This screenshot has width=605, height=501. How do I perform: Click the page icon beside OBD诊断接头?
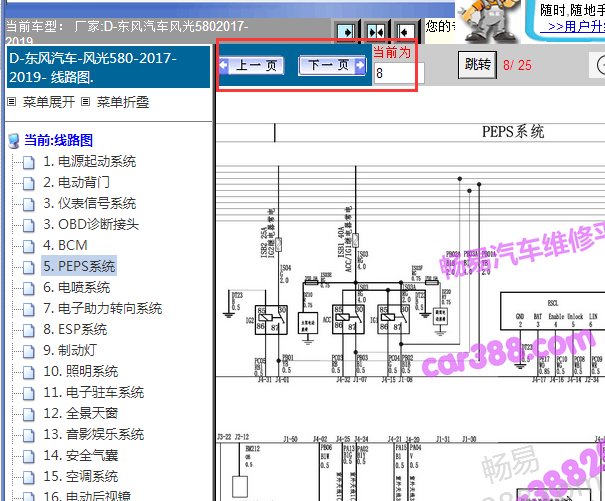coord(29,225)
